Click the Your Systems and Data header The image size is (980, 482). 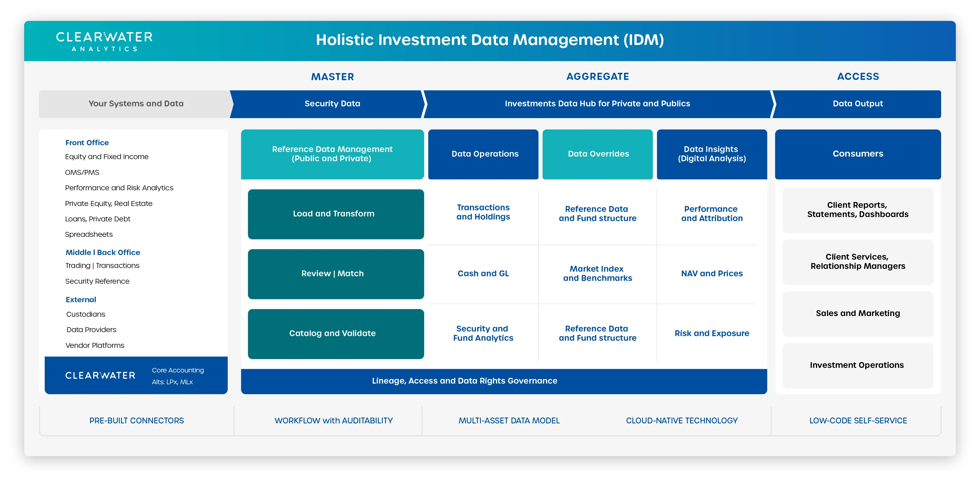click(136, 104)
